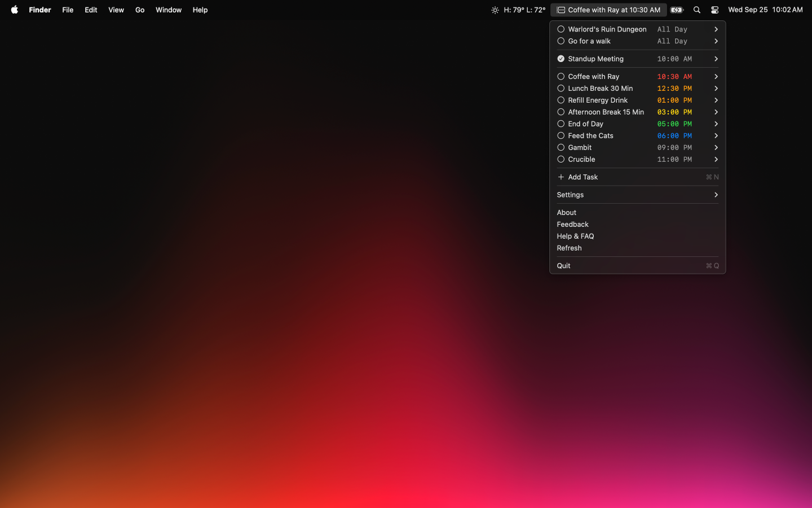Click the task list icon beside Coffee with Ray
The image size is (812, 508).
pos(561,10)
